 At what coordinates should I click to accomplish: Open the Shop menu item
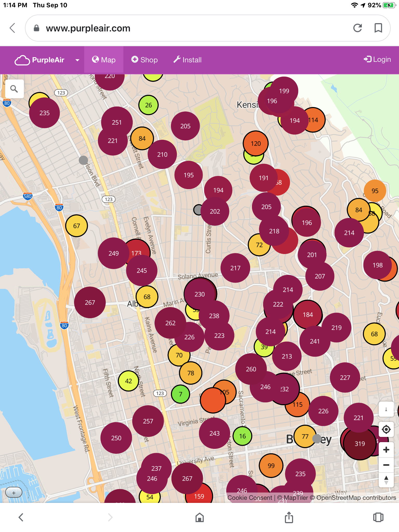tap(144, 60)
